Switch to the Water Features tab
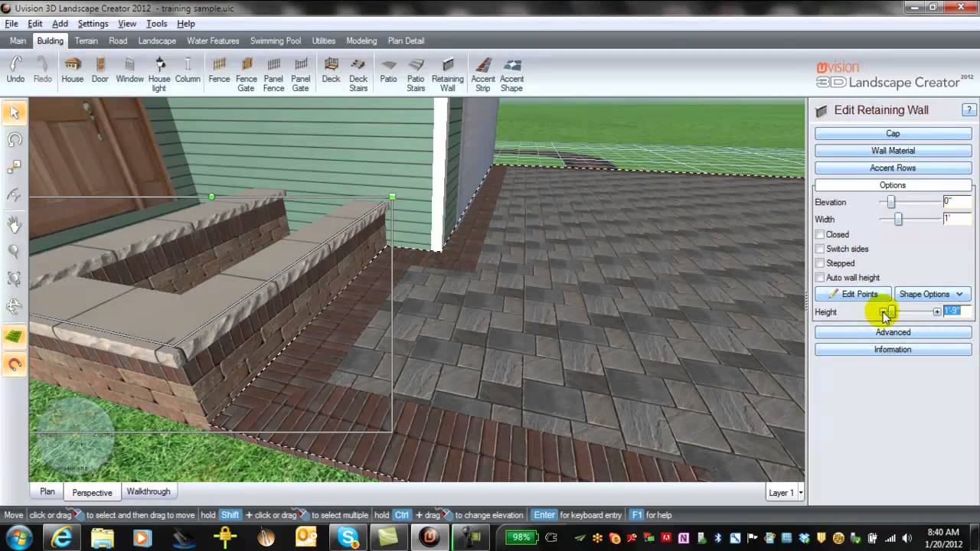 pyautogui.click(x=213, y=41)
